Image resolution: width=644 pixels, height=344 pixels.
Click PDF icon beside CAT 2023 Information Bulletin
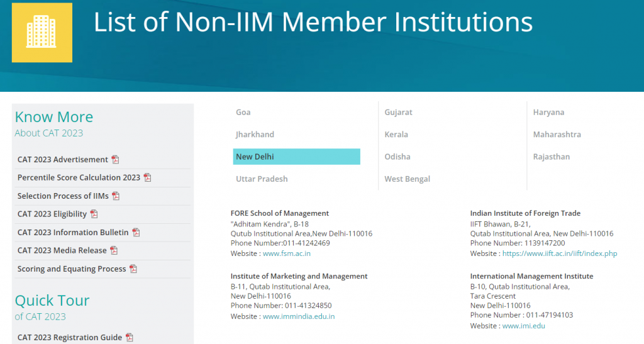click(x=136, y=233)
